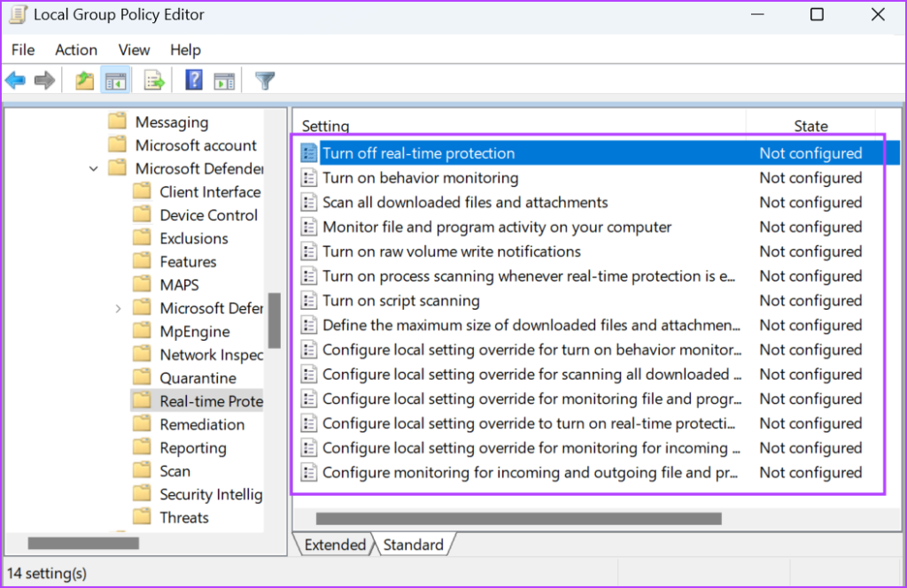This screenshot has height=588, width=907.
Task: Click the Up one level folder icon
Action: click(x=84, y=81)
